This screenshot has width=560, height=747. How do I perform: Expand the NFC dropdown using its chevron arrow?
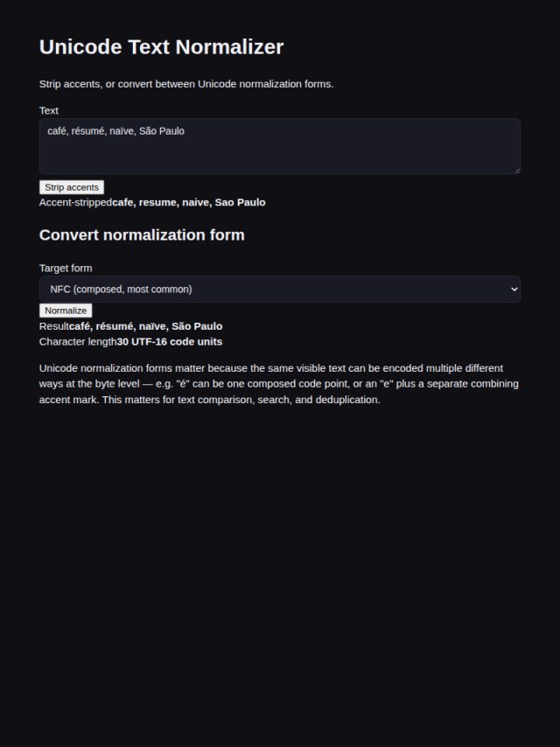pos(514,290)
